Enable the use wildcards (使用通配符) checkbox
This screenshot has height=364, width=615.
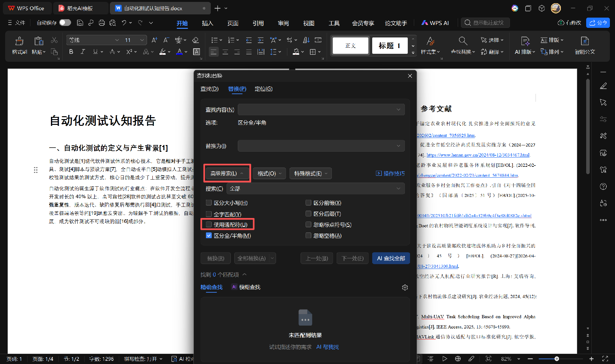pos(209,224)
